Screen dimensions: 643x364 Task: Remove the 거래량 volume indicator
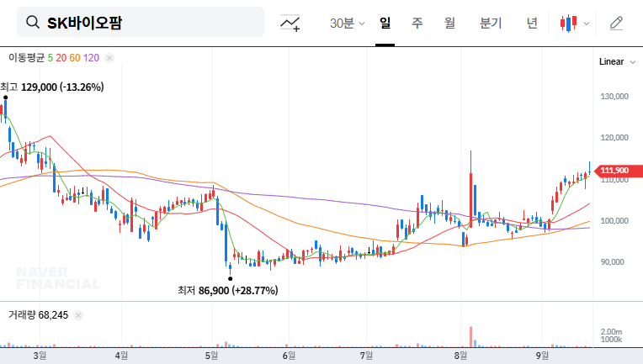(x=78, y=315)
